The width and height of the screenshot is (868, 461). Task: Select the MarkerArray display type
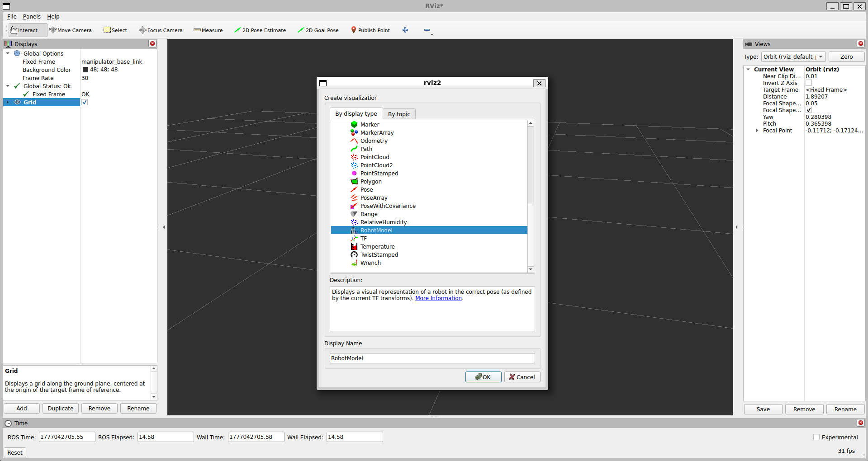pos(377,133)
